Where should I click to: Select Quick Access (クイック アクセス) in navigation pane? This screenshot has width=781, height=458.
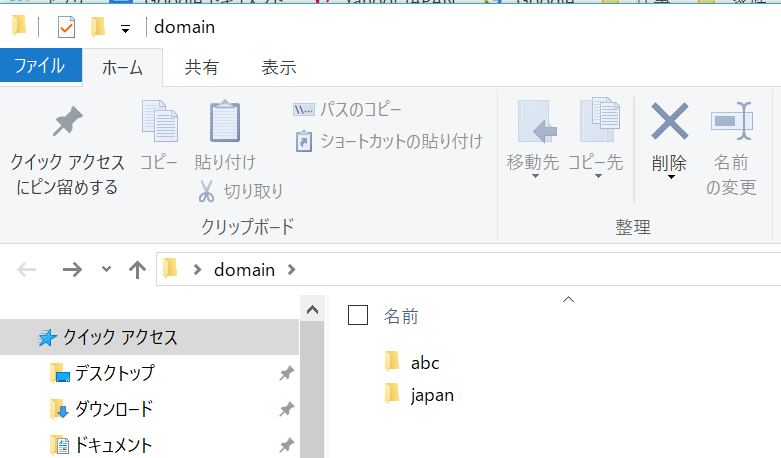point(149,337)
